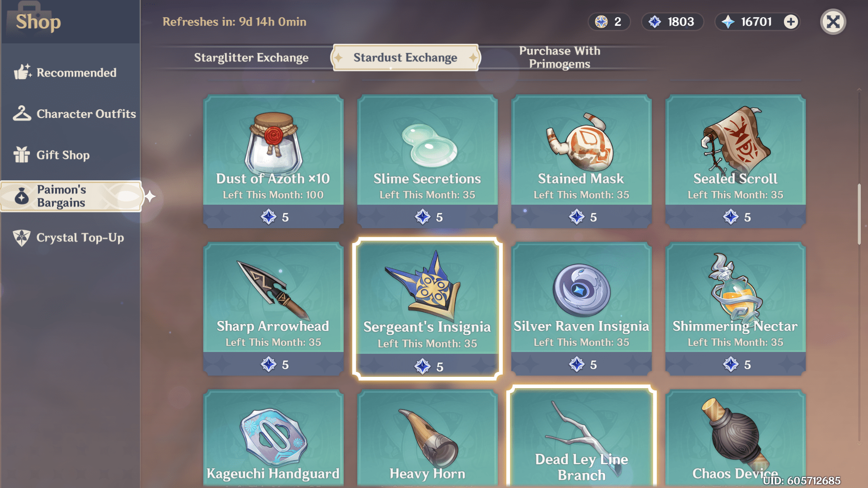
Task: Select the Kageuchi Handguard item
Action: (273, 439)
